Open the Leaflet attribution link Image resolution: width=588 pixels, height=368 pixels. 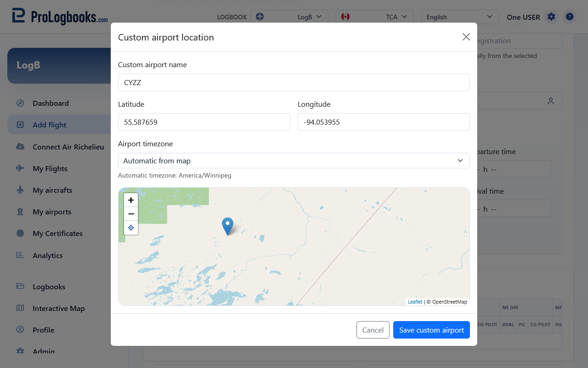pyautogui.click(x=415, y=302)
